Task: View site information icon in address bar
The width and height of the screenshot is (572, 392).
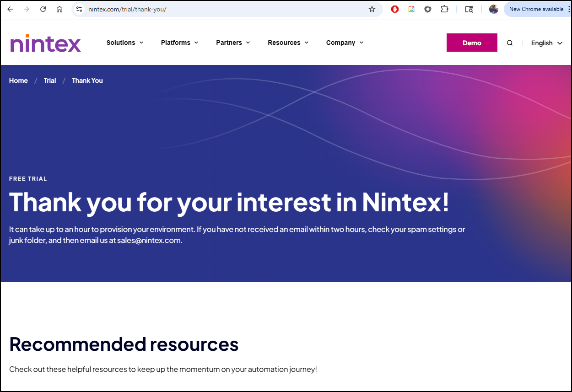Action: point(79,9)
